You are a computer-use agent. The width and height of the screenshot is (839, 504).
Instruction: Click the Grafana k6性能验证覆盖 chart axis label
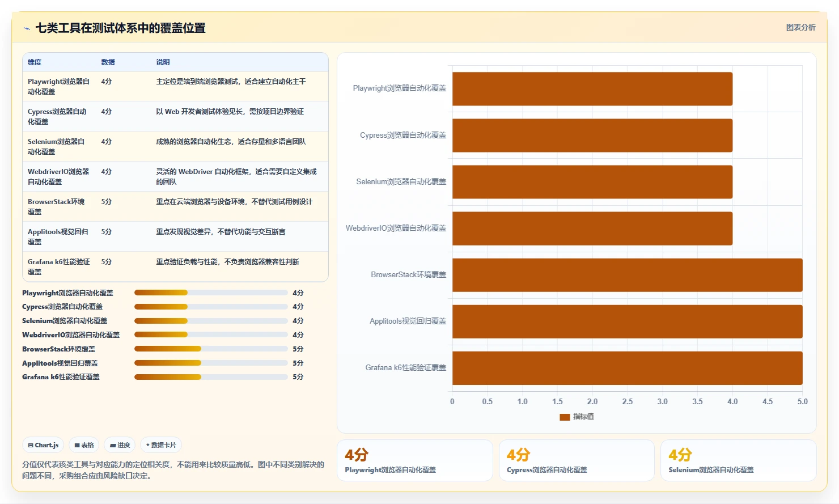tap(406, 368)
